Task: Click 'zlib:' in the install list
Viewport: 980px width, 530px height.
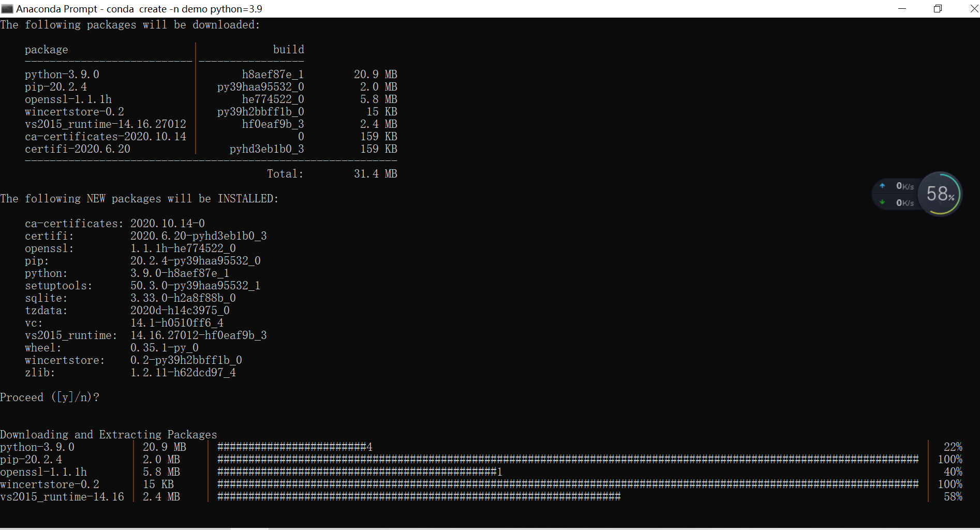Action: [x=40, y=373]
